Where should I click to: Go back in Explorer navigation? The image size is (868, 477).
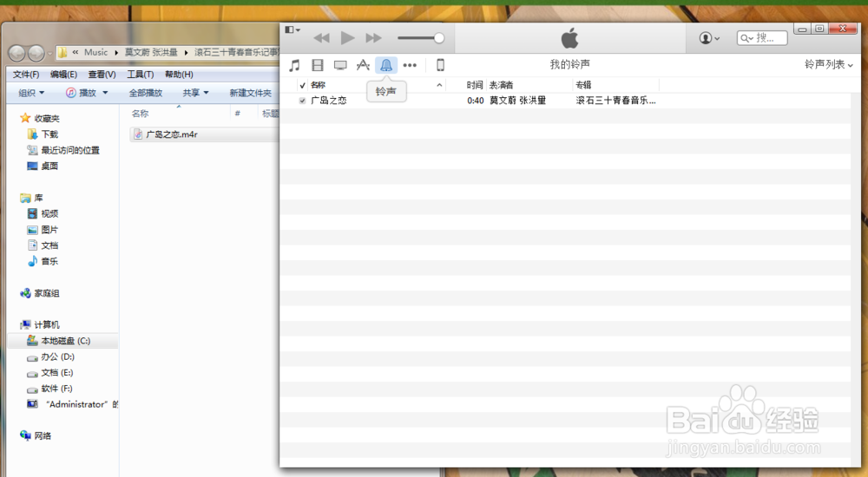click(16, 53)
